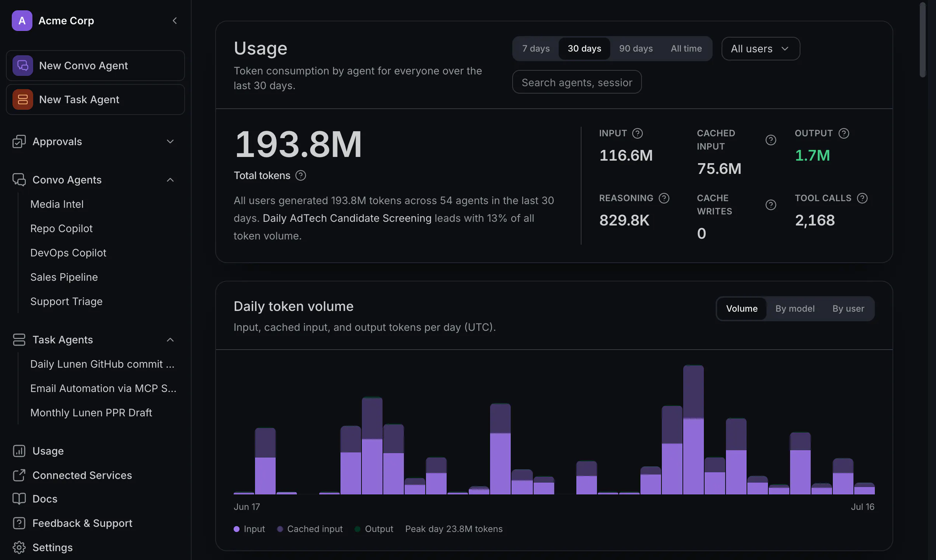Select the 90 days range option
This screenshot has width=936, height=560.
pos(636,49)
